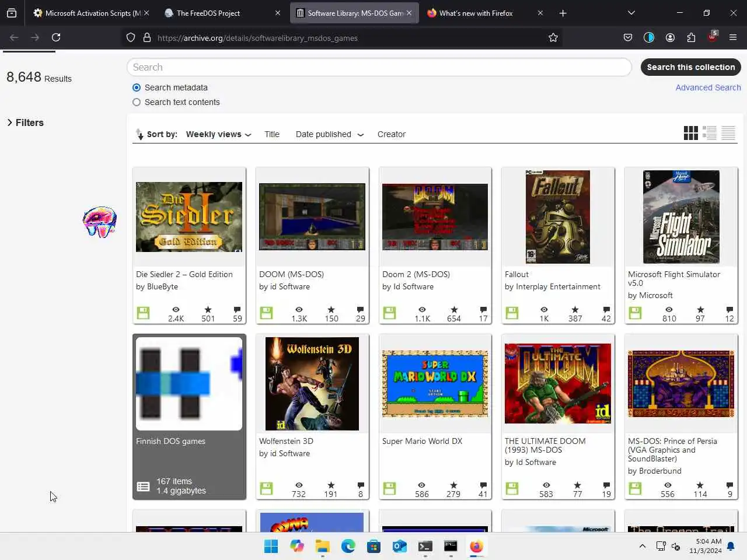Launch Microsoft Edge from taskbar
The height and width of the screenshot is (560, 747).
pos(348,547)
